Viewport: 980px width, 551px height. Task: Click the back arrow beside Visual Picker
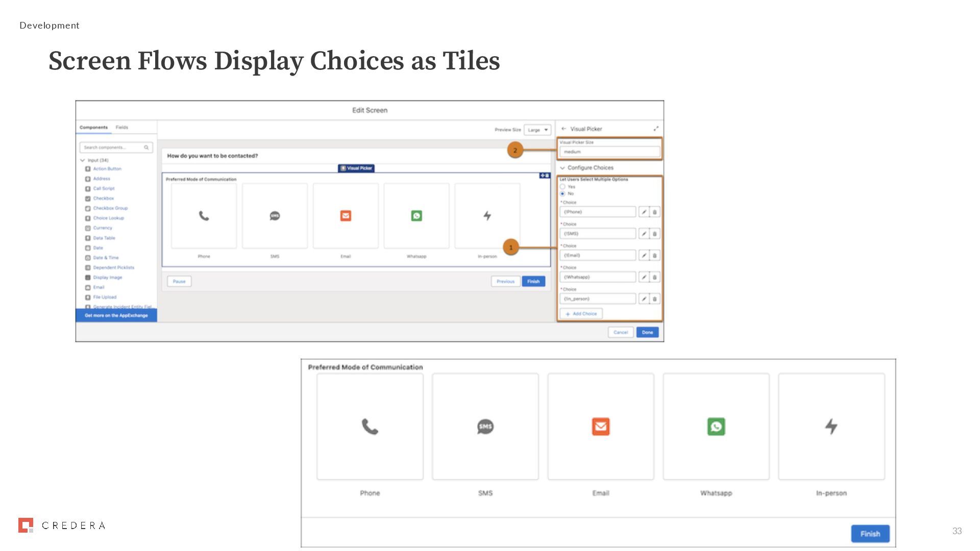click(x=563, y=129)
